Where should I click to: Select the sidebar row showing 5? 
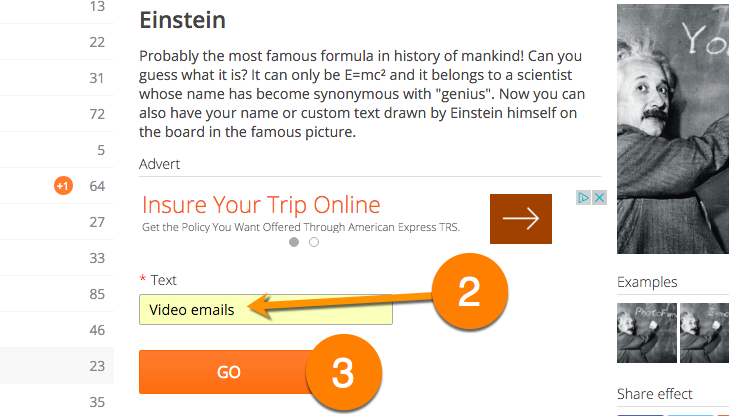click(57, 150)
